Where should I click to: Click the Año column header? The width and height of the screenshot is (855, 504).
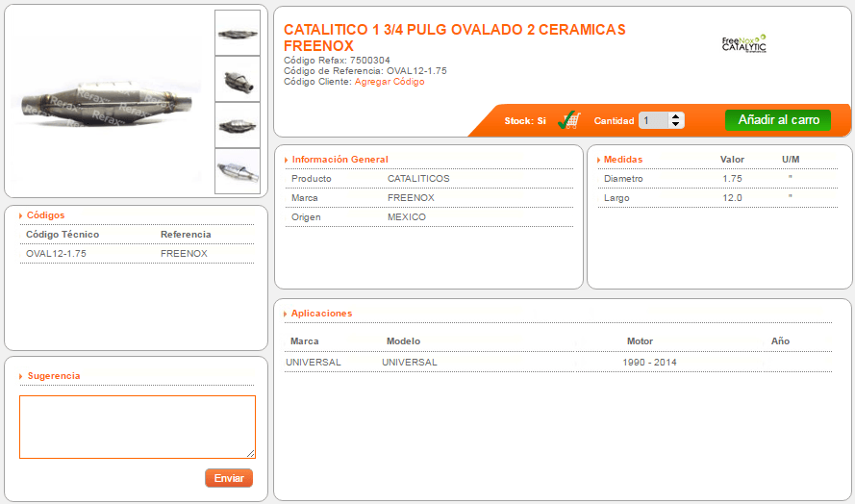tap(780, 341)
